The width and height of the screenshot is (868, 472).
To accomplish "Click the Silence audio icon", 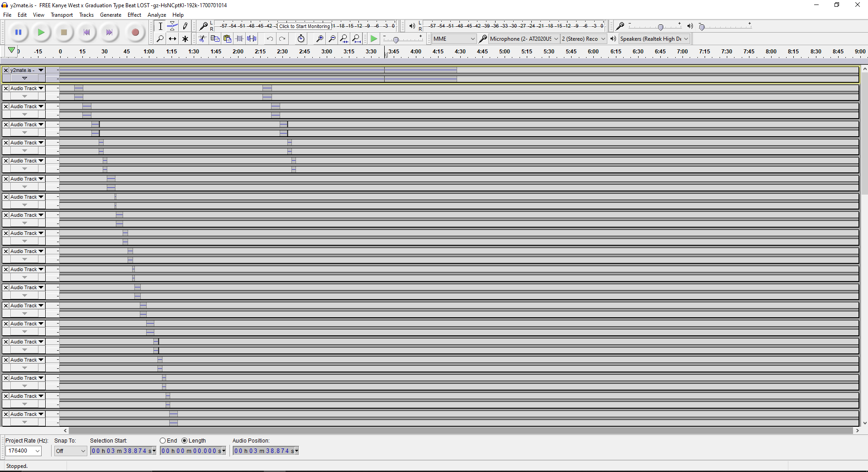I will [252, 39].
